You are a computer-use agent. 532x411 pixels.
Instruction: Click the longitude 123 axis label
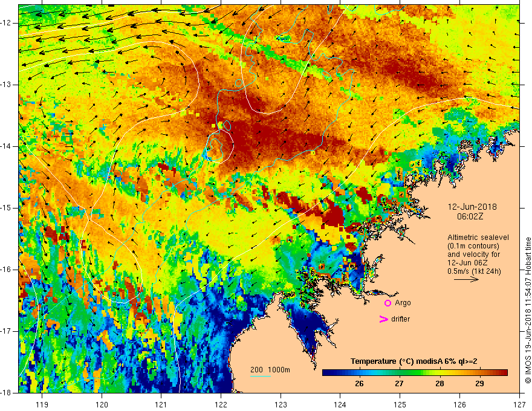281,404
